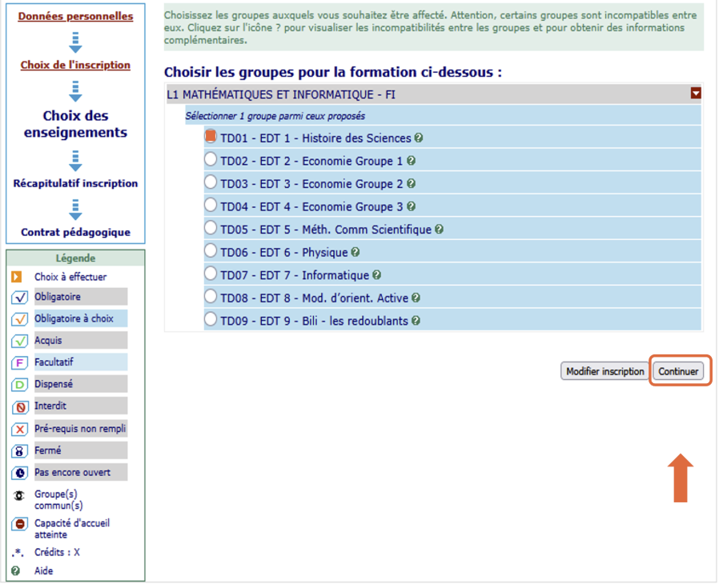Open help icon next to TD09 Bili les redoublants
This screenshot has width=719, height=588.
coord(416,321)
